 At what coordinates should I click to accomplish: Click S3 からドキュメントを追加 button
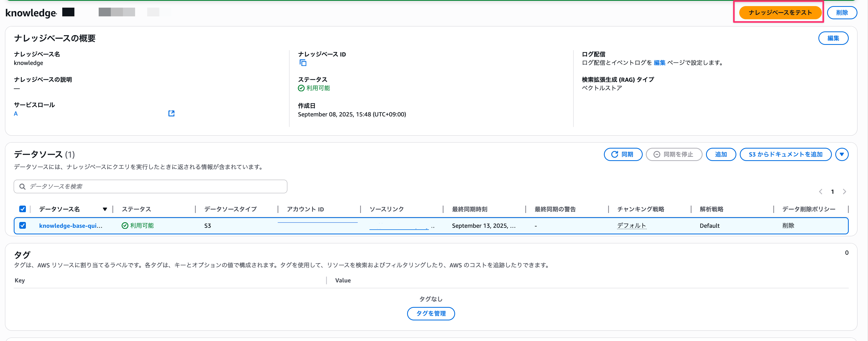pos(785,154)
